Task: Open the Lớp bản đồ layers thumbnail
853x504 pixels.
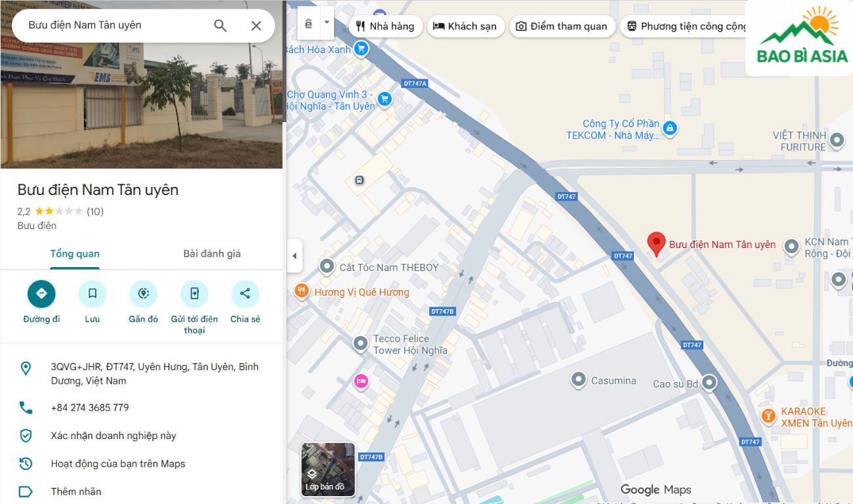Action: point(327,469)
